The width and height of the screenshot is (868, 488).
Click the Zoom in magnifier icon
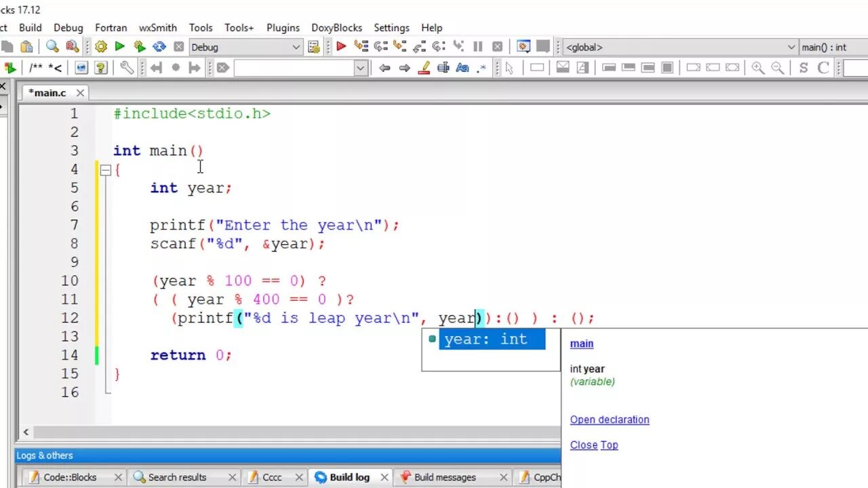point(757,67)
